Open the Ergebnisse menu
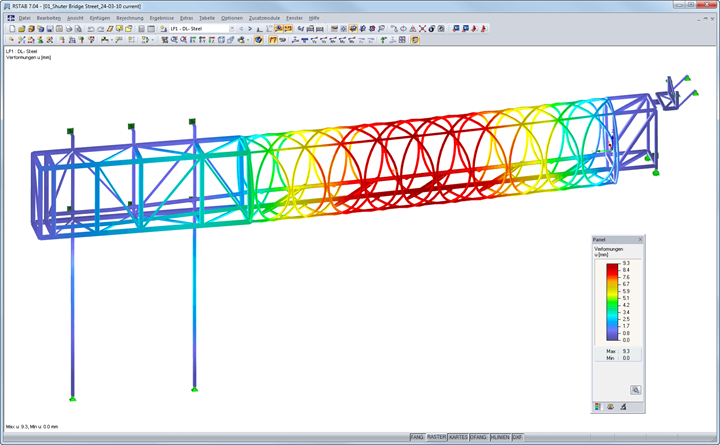The image size is (720, 445). coord(162,18)
